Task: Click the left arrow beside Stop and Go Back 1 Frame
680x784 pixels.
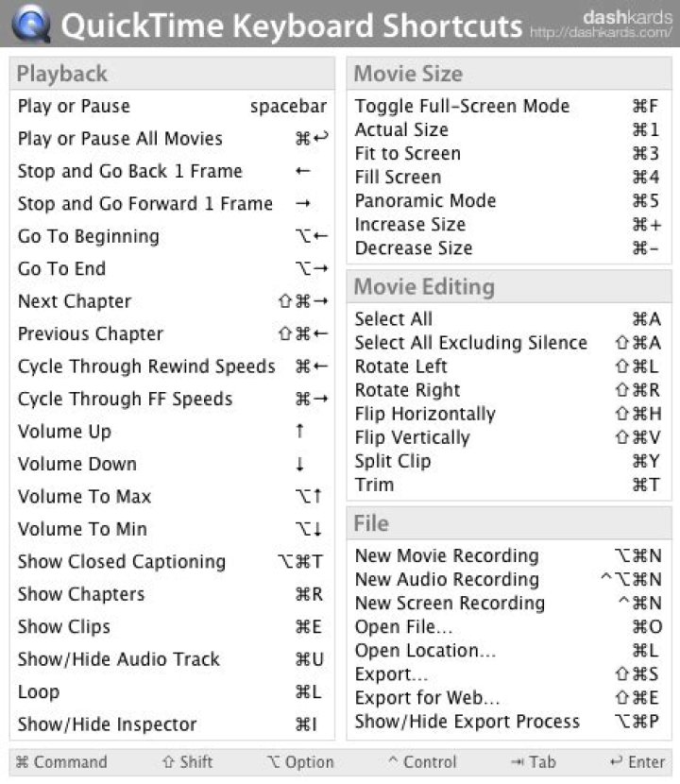Action: coord(303,171)
